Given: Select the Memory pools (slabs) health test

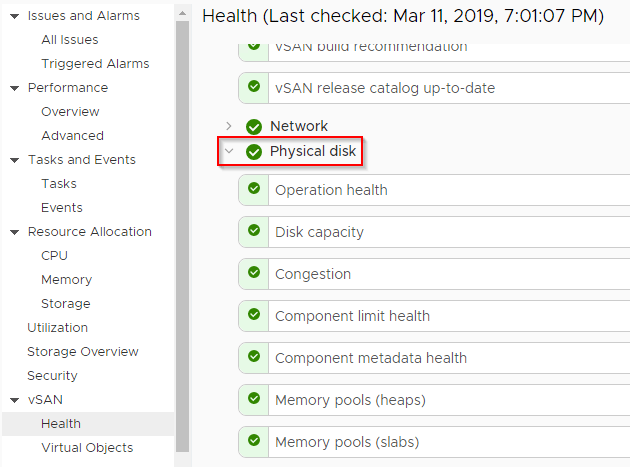Looking at the screenshot, I should tap(347, 441).
